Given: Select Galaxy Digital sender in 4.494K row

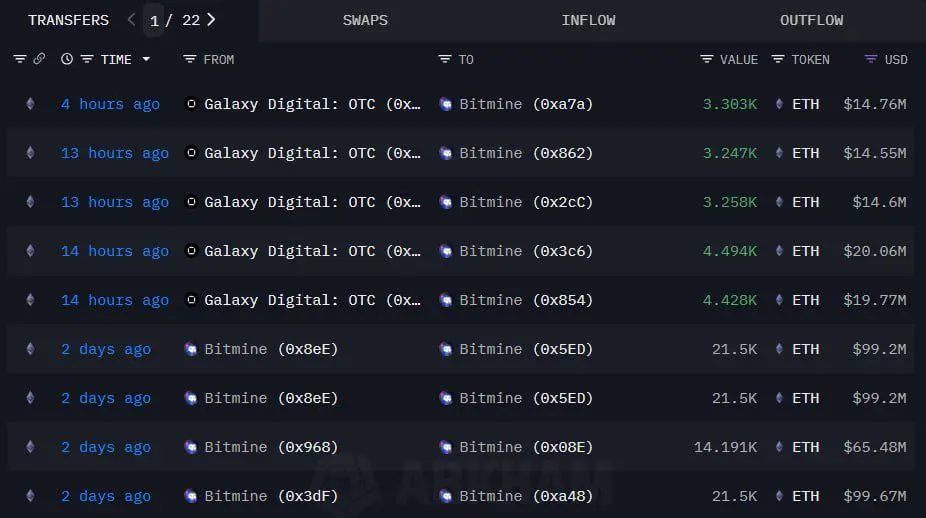Looking at the screenshot, I should tap(312, 252).
